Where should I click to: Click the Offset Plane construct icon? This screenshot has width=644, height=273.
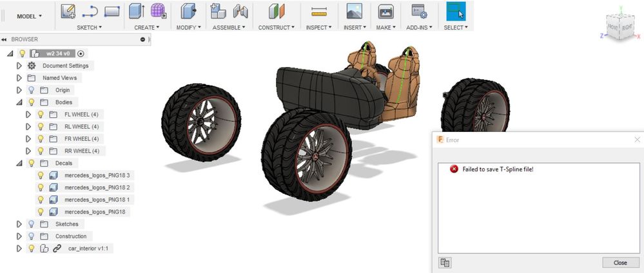(x=277, y=11)
